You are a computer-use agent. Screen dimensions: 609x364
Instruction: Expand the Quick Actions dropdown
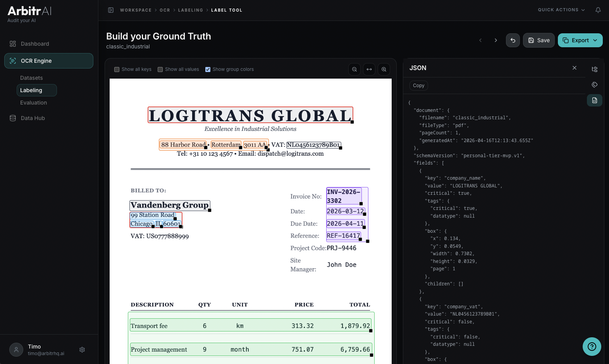coord(561,10)
